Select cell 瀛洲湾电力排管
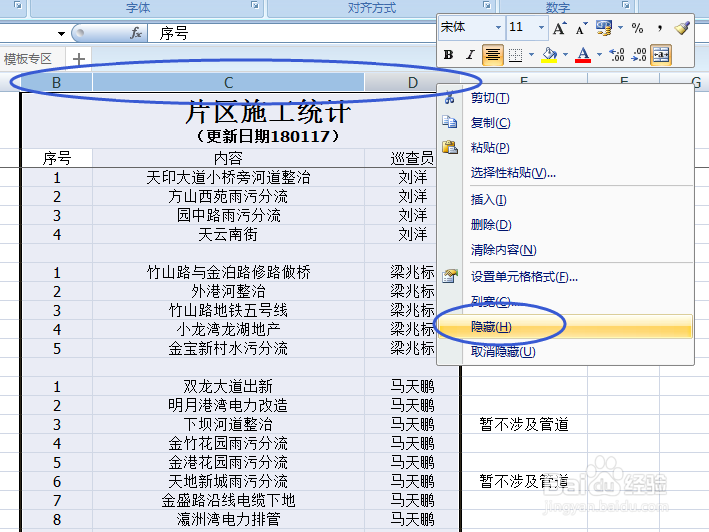The image size is (709, 532). click(x=228, y=519)
